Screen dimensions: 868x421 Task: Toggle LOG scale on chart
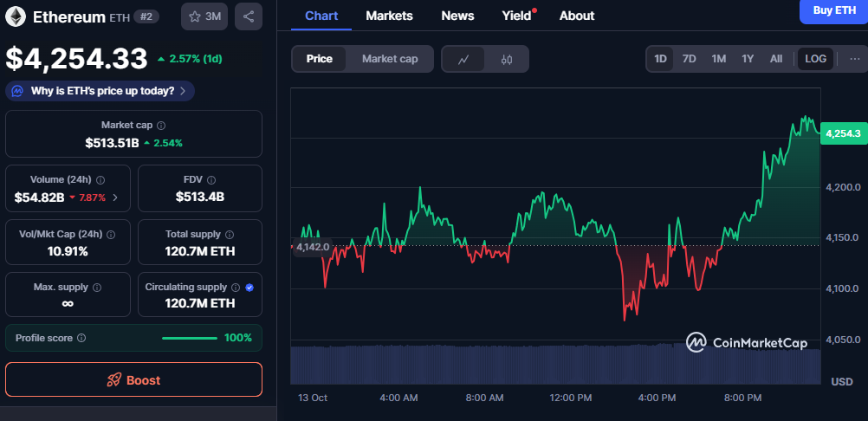click(x=815, y=59)
